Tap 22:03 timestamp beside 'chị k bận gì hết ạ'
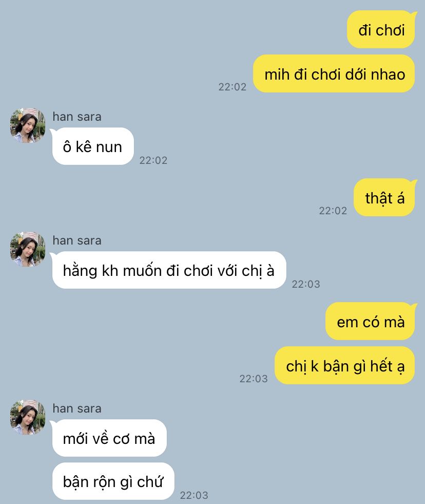The height and width of the screenshot is (504, 425). click(x=254, y=379)
